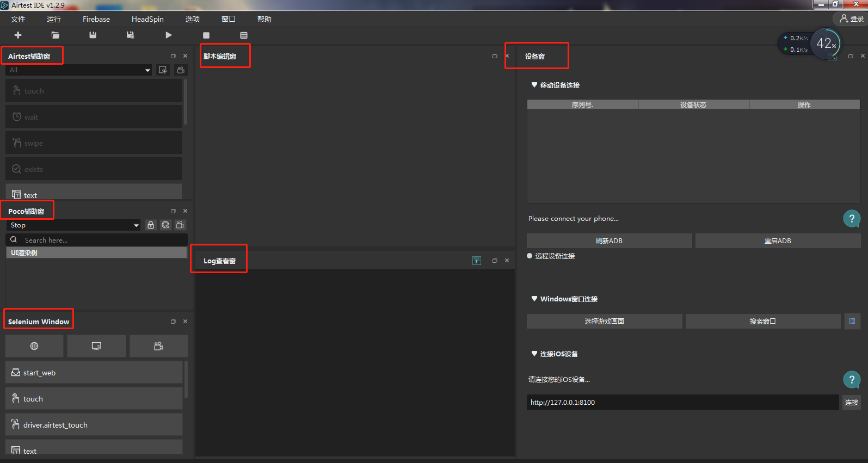Stop the script with the square icon
Image resolution: width=868 pixels, height=463 pixels.
coord(206,35)
